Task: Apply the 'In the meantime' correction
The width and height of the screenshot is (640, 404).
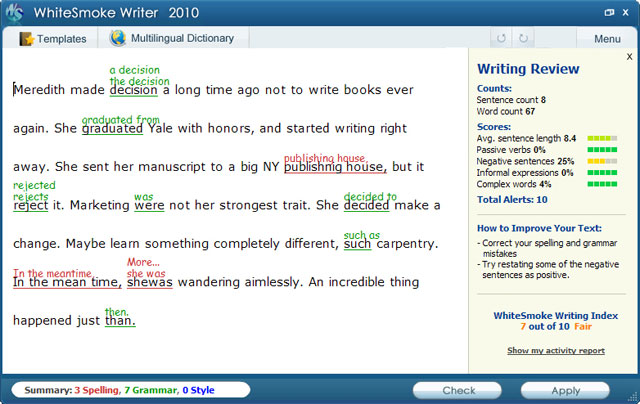Action: coord(53,273)
